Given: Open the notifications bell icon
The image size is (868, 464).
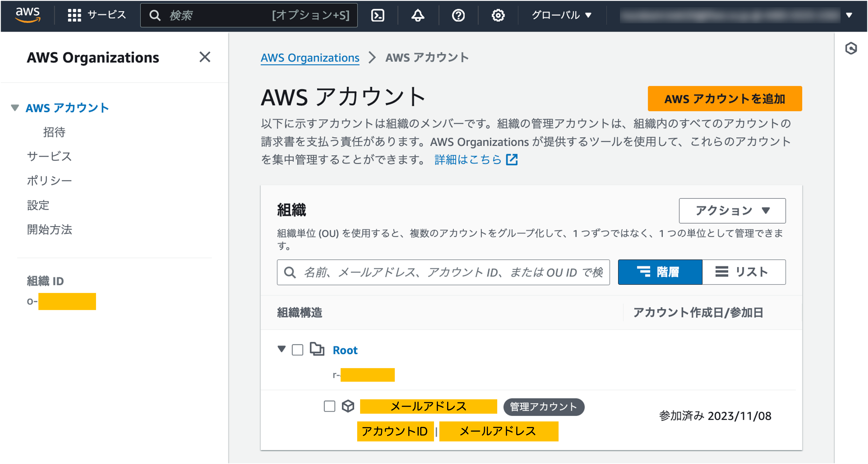Looking at the screenshot, I should tap(418, 15).
